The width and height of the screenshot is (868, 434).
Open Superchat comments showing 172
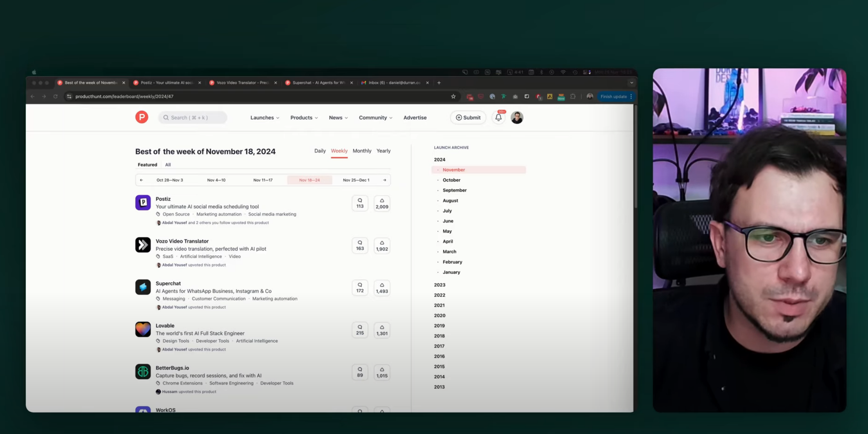[x=360, y=288]
